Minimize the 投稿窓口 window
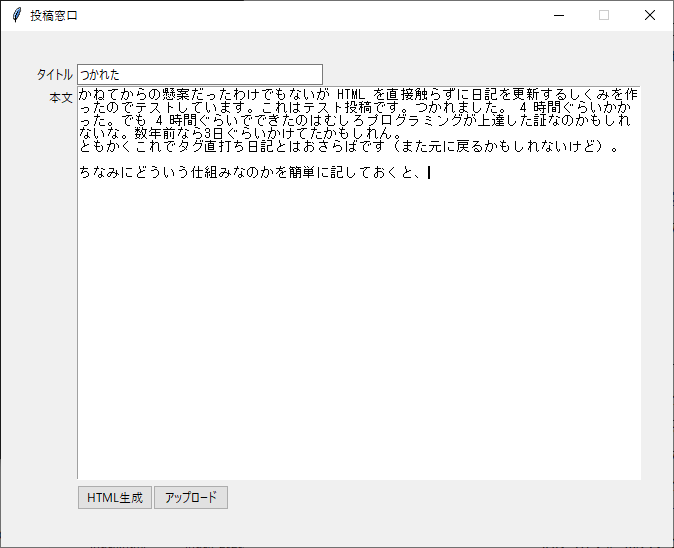 click(x=559, y=15)
